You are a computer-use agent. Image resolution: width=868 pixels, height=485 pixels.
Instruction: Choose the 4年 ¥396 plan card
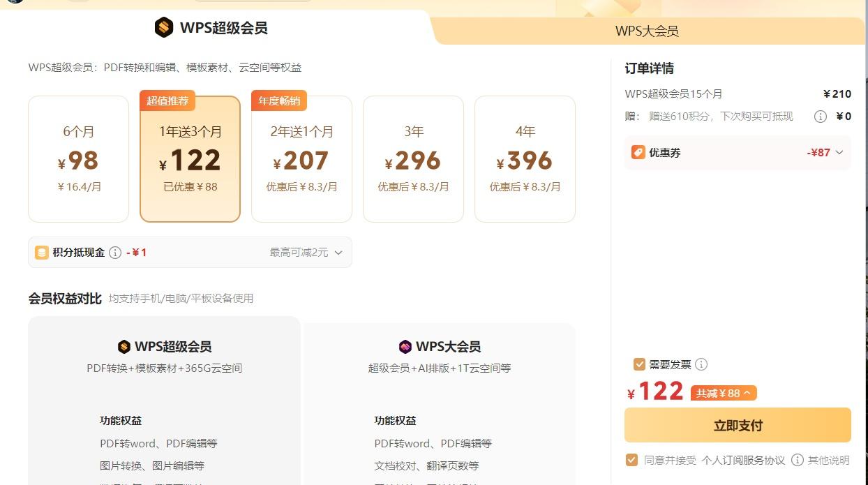pyautogui.click(x=525, y=159)
